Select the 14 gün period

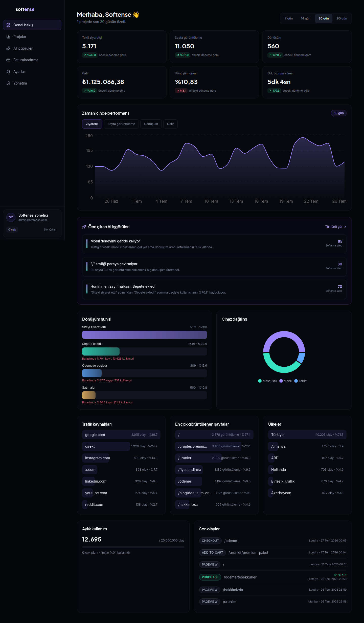point(306,18)
